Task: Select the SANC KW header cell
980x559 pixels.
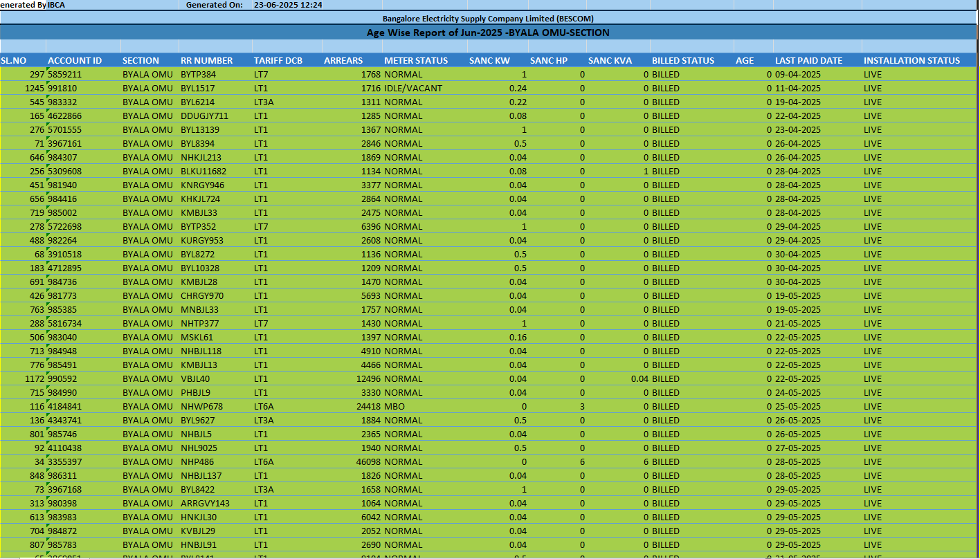Action: click(x=498, y=60)
